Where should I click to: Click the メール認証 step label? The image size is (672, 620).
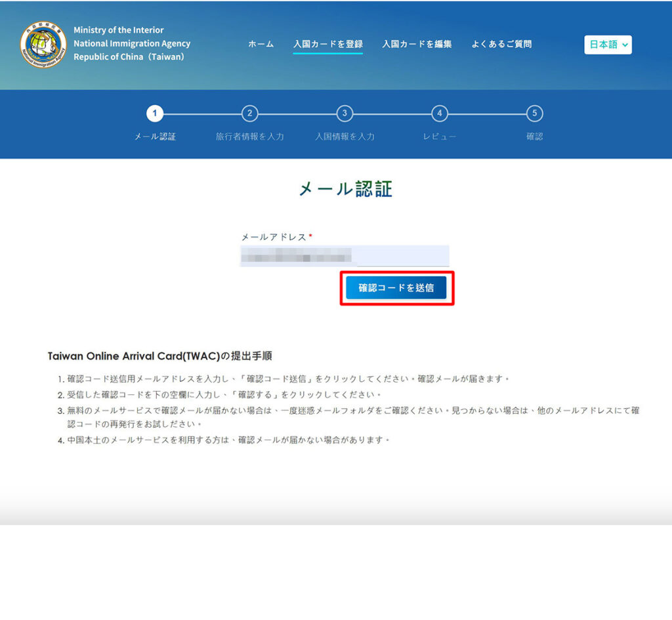point(155,136)
